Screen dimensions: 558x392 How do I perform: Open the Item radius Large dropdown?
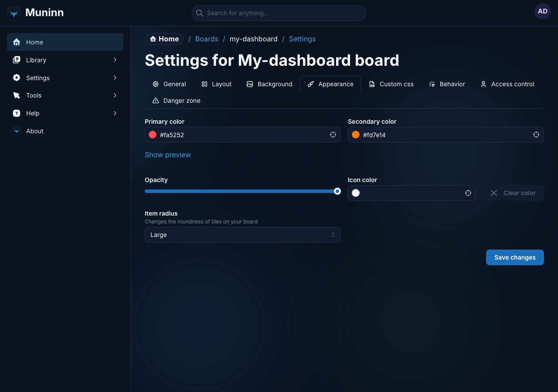point(243,235)
